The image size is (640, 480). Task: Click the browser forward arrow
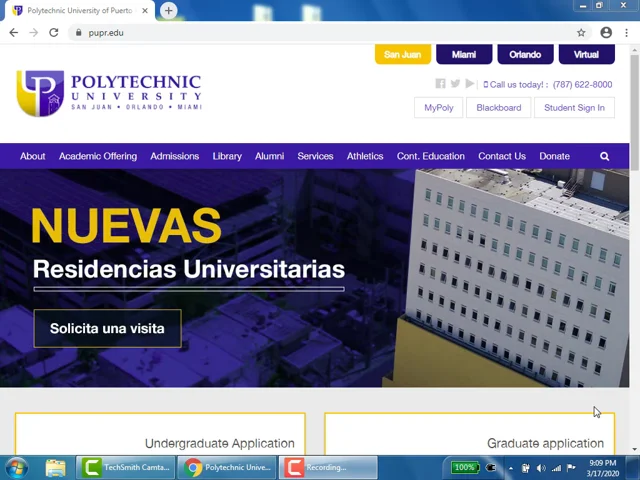(33, 33)
